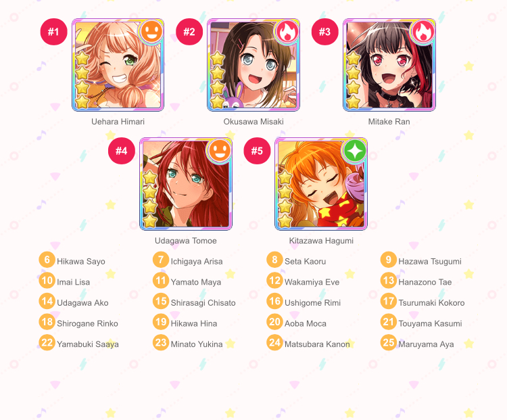Viewport: 507px width, 420px height.
Task: Click the orange smiley attribute icon on Himari's card
Action: 151,31
